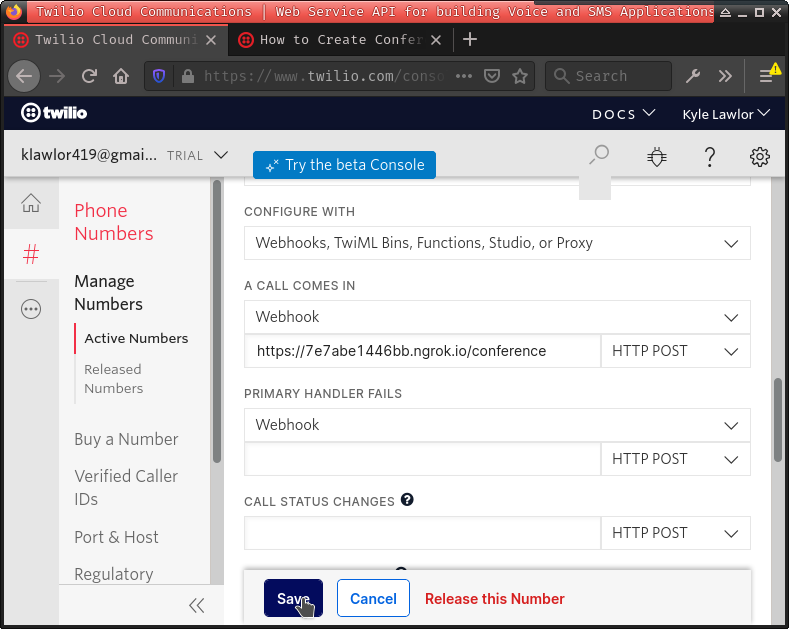Open tracking protection shield icon

pyautogui.click(x=159, y=76)
